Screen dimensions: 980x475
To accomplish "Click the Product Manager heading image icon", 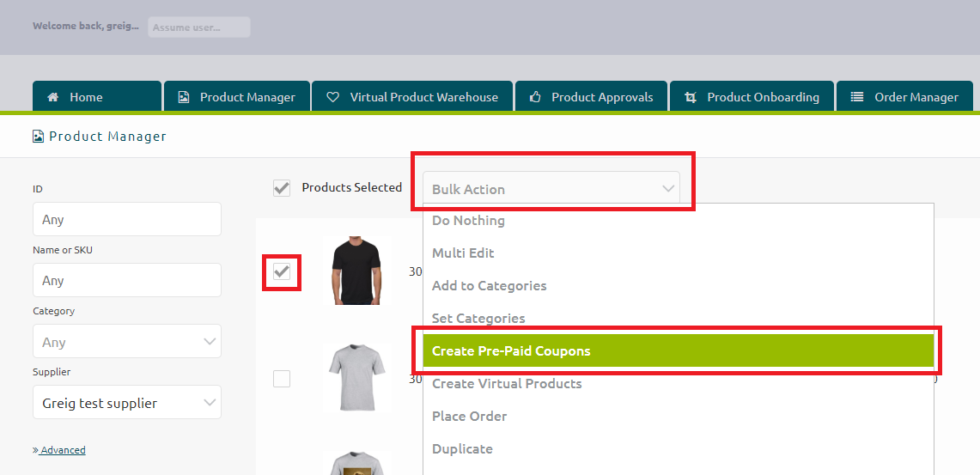I will pyautogui.click(x=38, y=137).
